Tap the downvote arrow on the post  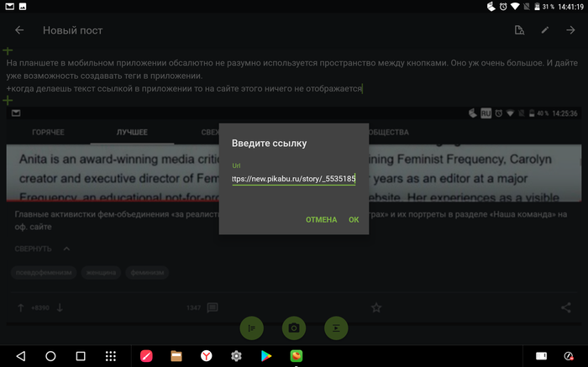[x=60, y=308]
